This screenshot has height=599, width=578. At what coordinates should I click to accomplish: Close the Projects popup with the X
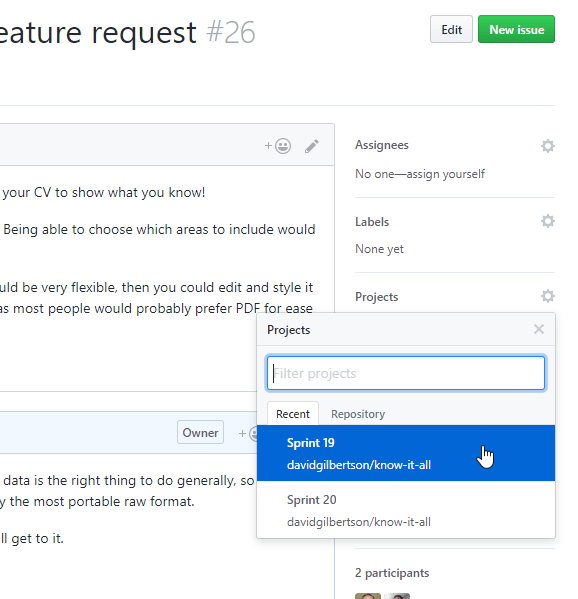click(539, 329)
